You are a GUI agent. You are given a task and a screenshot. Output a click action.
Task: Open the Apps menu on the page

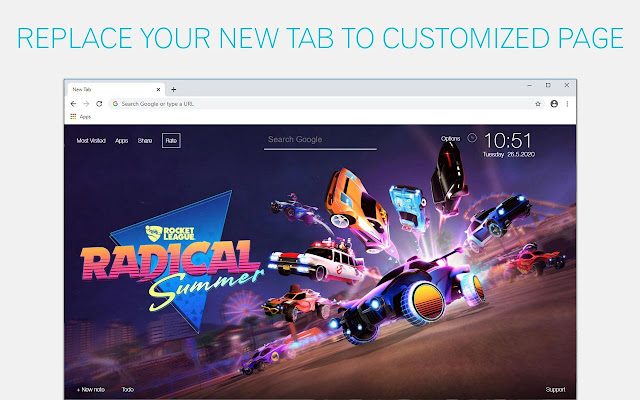122,140
